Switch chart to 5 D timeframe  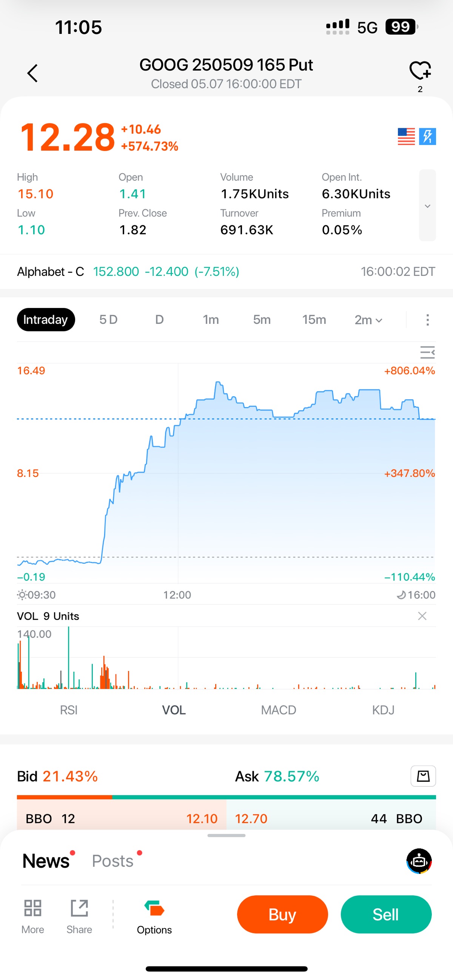108,320
